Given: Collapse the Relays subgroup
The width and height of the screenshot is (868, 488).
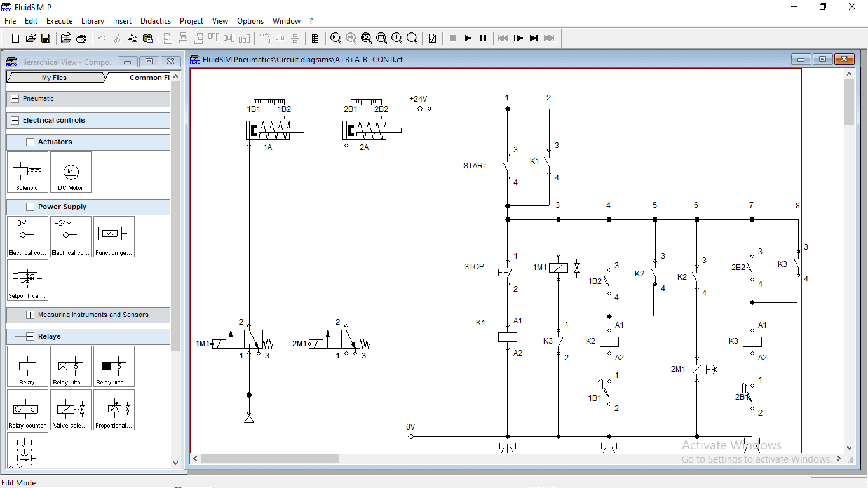Looking at the screenshot, I should [30, 337].
